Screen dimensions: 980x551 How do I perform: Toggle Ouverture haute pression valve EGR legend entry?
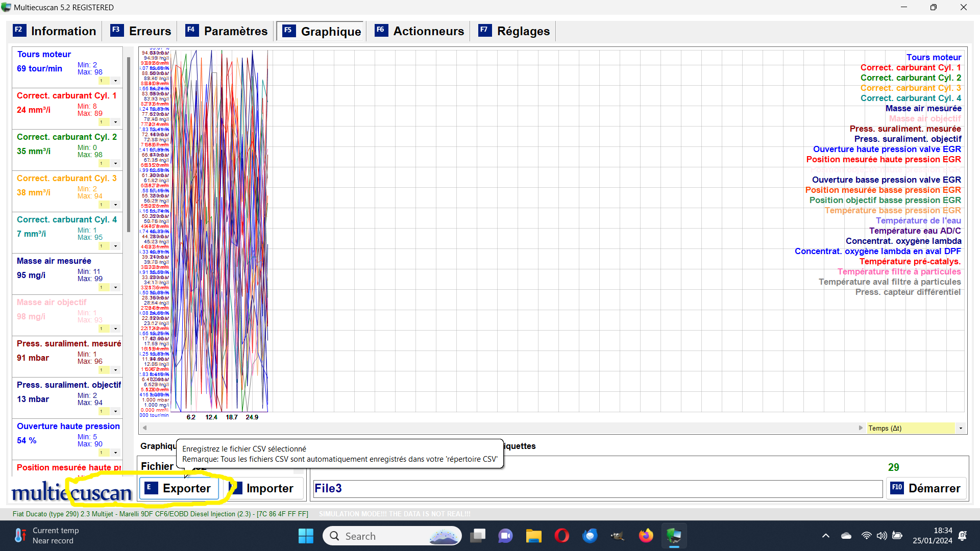click(x=887, y=149)
